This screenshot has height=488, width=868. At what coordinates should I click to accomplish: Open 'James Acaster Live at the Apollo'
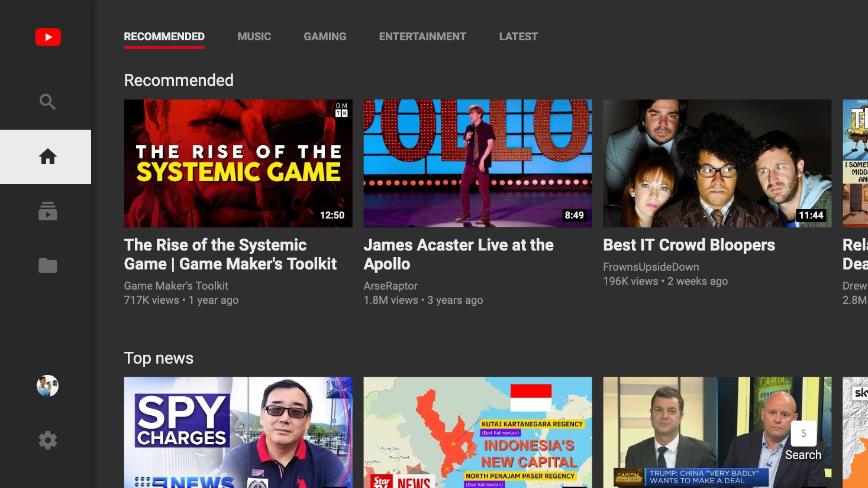pos(458,255)
